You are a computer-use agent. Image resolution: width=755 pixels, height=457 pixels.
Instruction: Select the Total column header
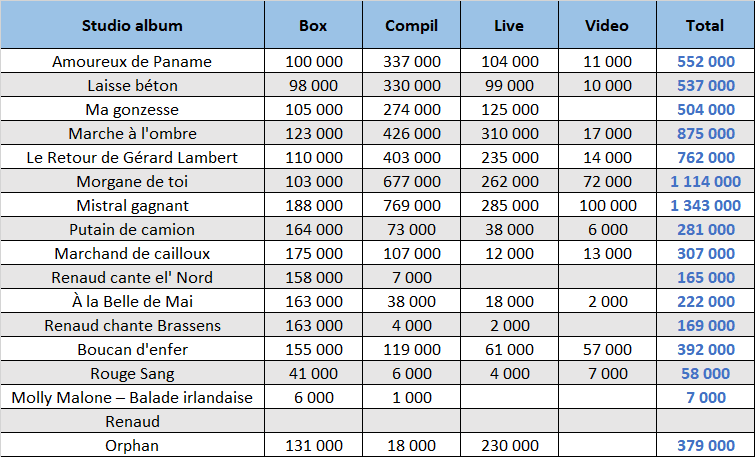tap(705, 25)
